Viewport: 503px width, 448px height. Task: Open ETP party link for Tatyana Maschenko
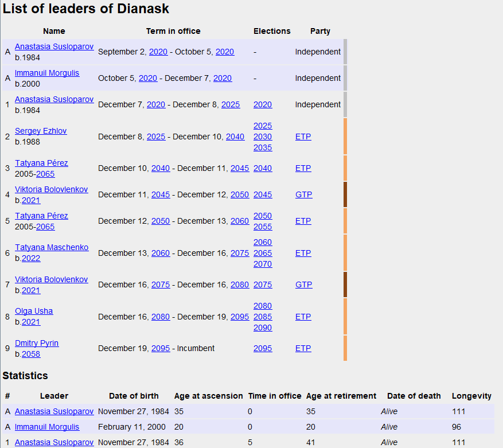pos(303,253)
